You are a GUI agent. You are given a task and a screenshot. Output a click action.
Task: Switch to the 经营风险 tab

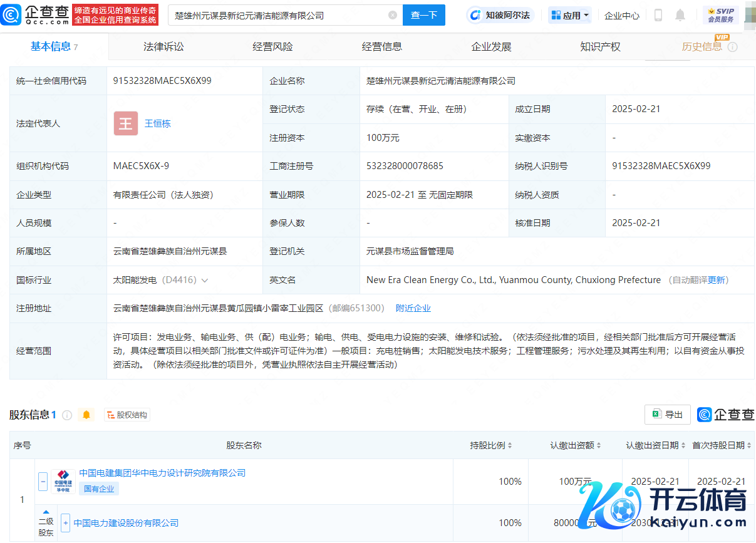(x=272, y=46)
